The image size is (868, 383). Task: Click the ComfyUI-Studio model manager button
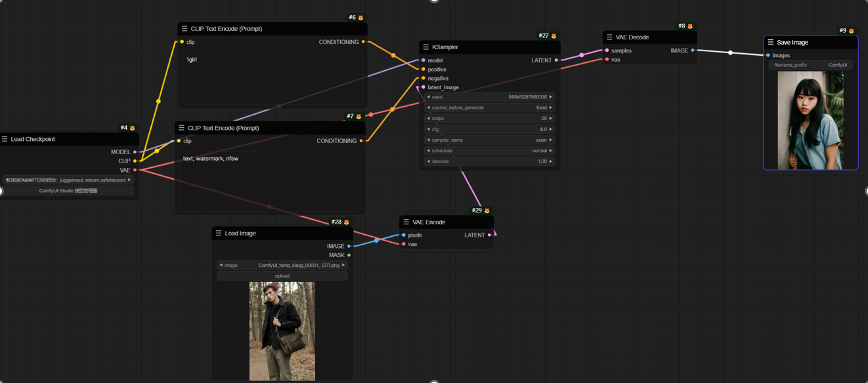[68, 191]
